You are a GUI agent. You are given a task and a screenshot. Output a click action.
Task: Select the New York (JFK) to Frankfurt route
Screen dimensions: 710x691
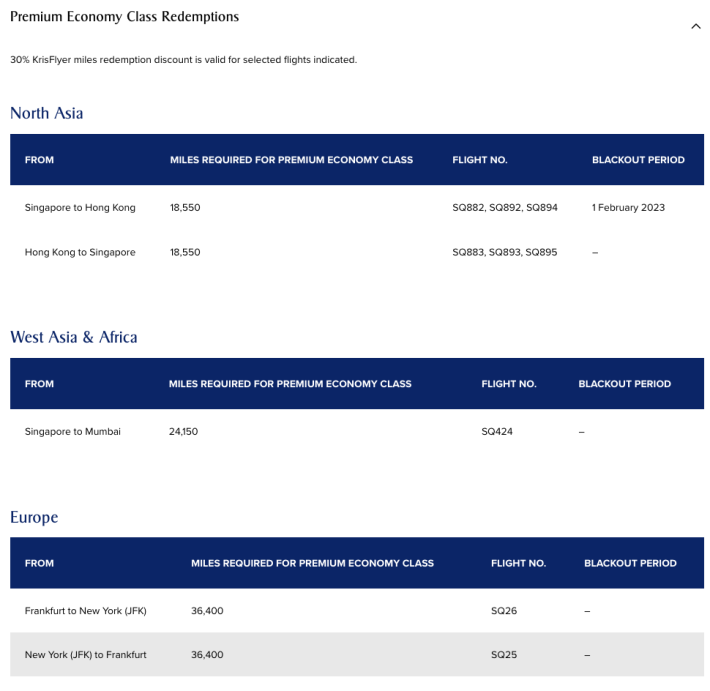[x=86, y=655]
